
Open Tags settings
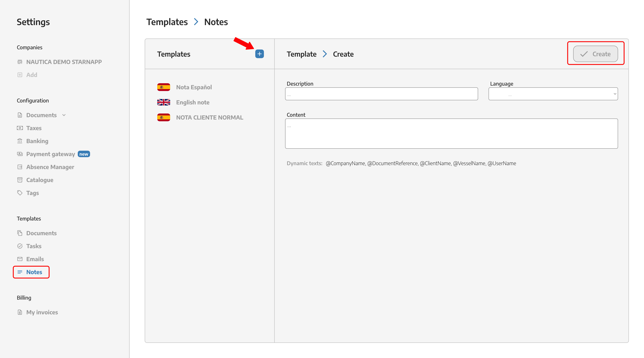pyautogui.click(x=32, y=193)
